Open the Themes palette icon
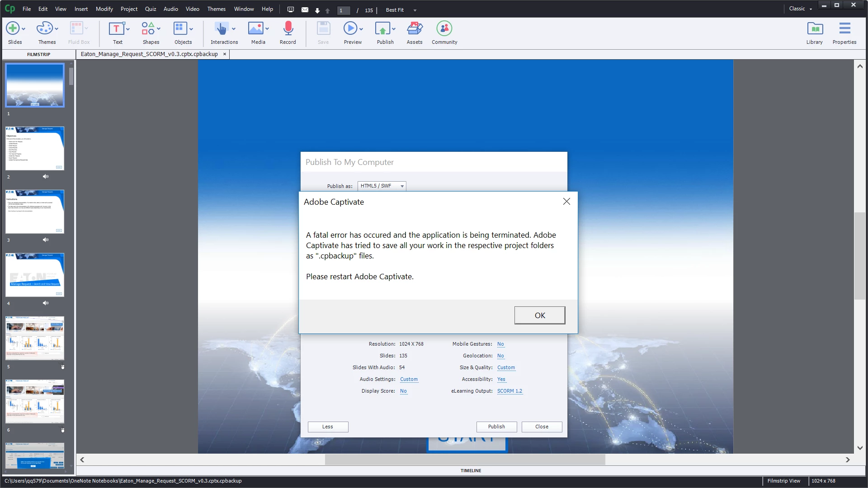This screenshot has width=868, height=488. [44, 28]
